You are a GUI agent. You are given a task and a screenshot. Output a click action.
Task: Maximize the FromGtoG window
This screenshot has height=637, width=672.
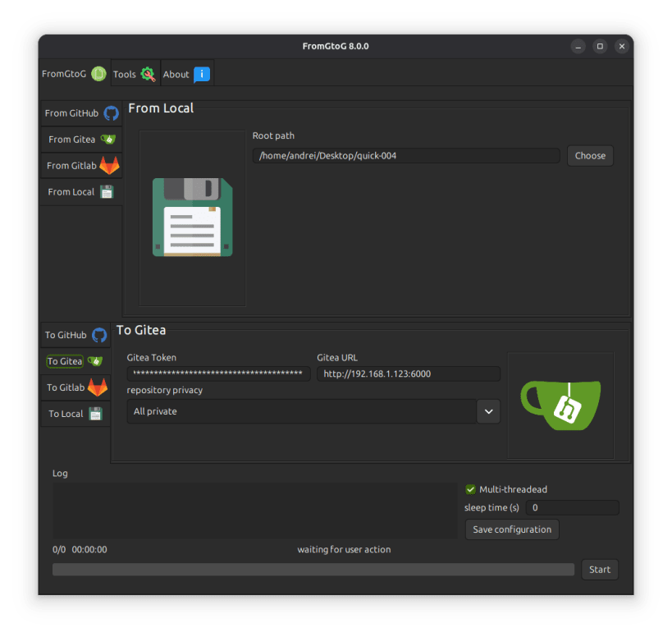click(x=600, y=46)
